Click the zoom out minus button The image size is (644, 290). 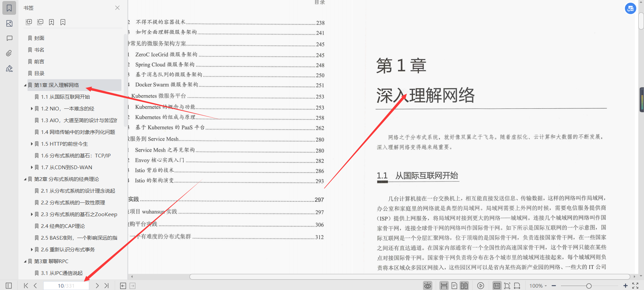tap(554, 286)
